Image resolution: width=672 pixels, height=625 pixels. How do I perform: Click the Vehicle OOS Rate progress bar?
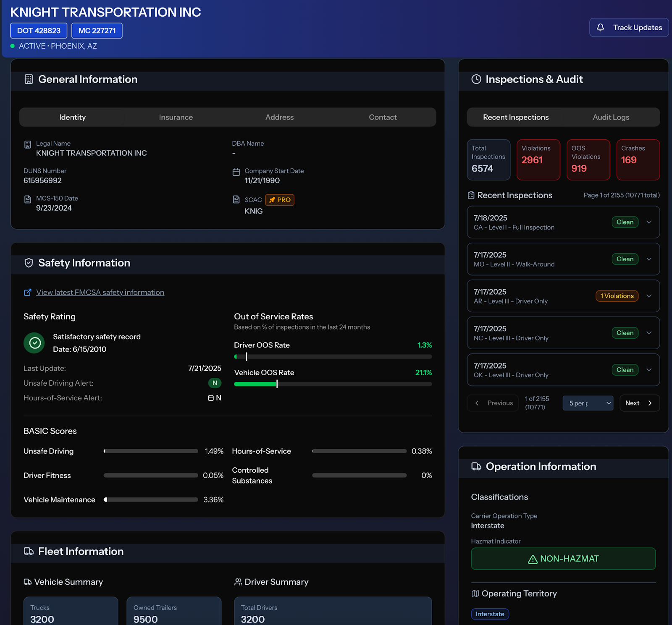(x=333, y=384)
